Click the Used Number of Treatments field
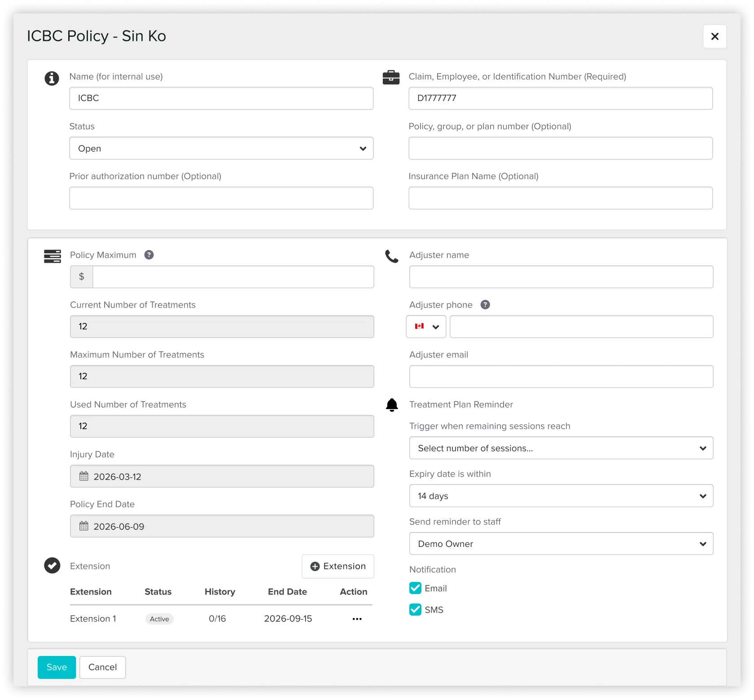754x700 pixels. click(222, 426)
